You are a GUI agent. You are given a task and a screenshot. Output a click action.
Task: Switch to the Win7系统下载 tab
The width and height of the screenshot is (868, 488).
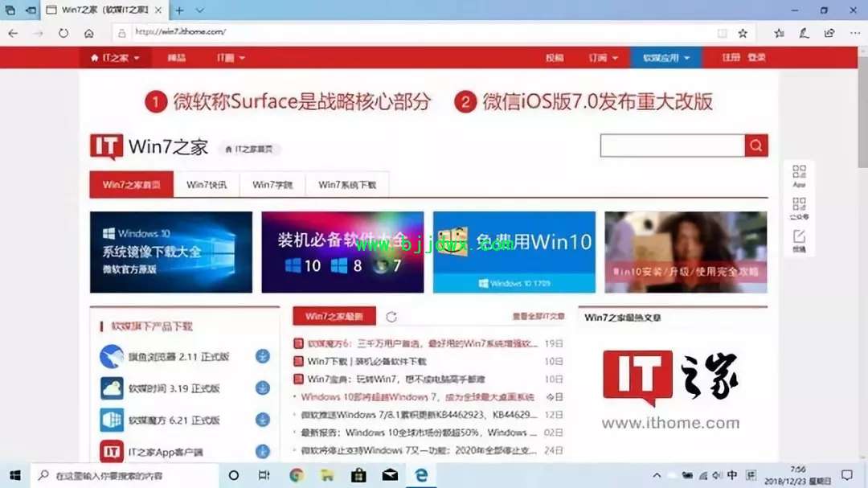click(347, 184)
